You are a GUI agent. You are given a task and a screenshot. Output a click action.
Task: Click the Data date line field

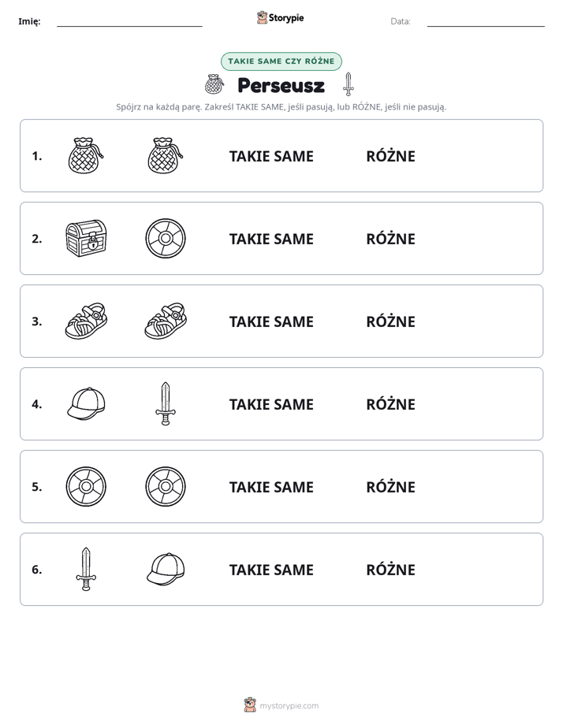click(x=486, y=21)
